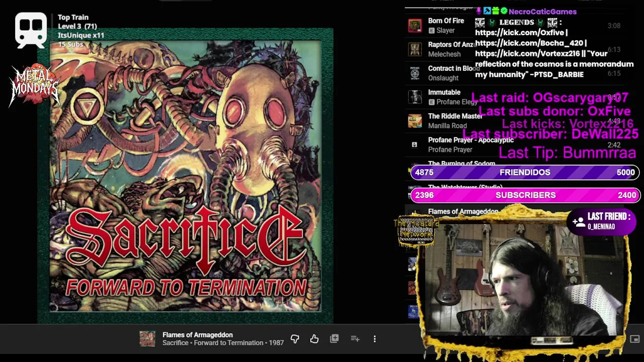The image size is (644, 362).
Task: Click the thumbs-up like icon
Action: pos(314,339)
